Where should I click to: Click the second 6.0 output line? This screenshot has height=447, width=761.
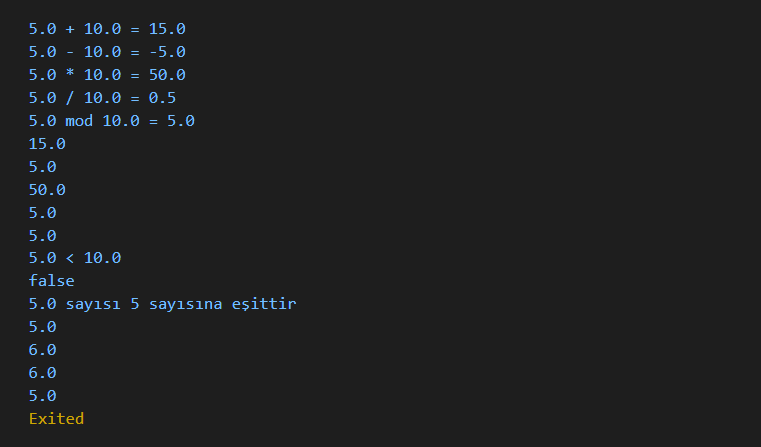point(42,373)
